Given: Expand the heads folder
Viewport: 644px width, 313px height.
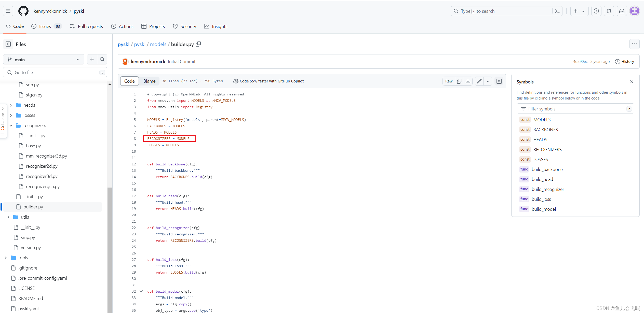Looking at the screenshot, I should click(x=11, y=105).
